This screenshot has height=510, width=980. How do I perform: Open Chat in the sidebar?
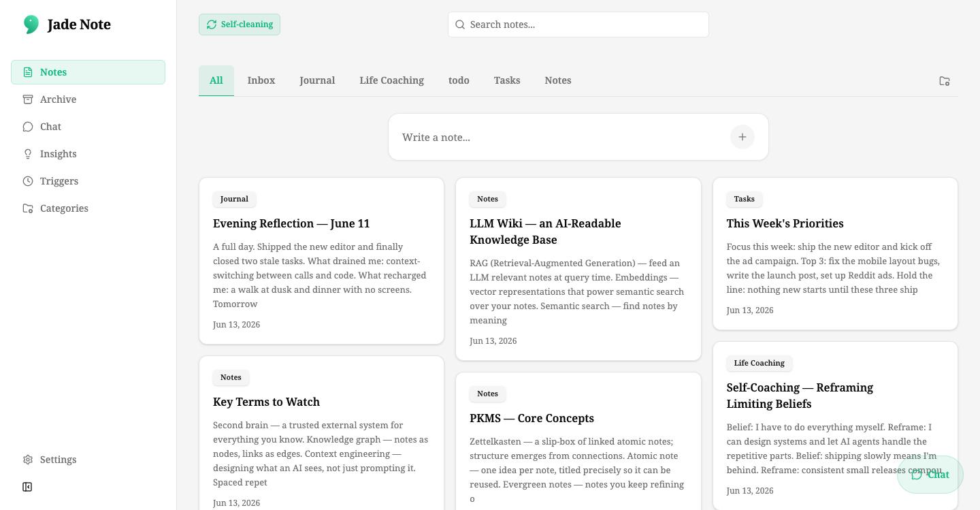[88, 127]
